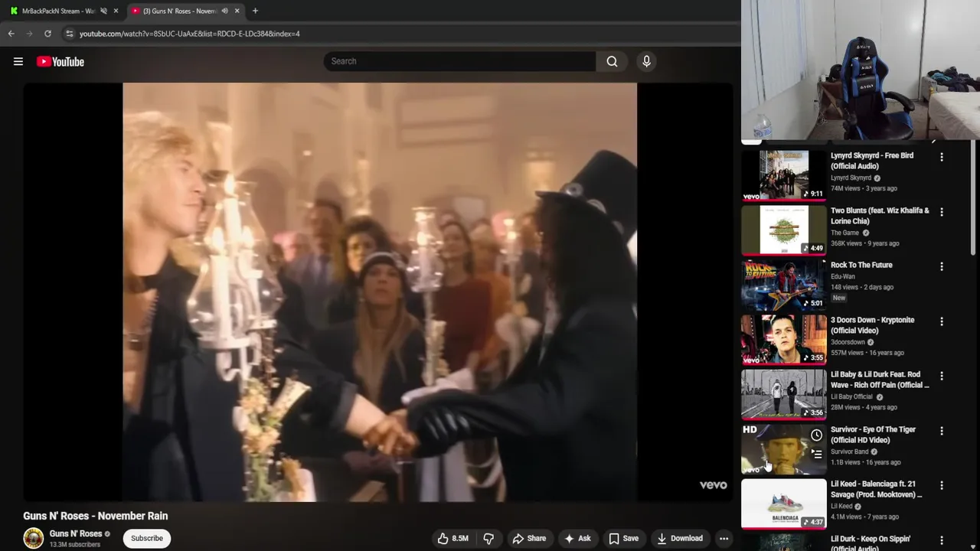Click the search magnifier button

(x=612, y=61)
